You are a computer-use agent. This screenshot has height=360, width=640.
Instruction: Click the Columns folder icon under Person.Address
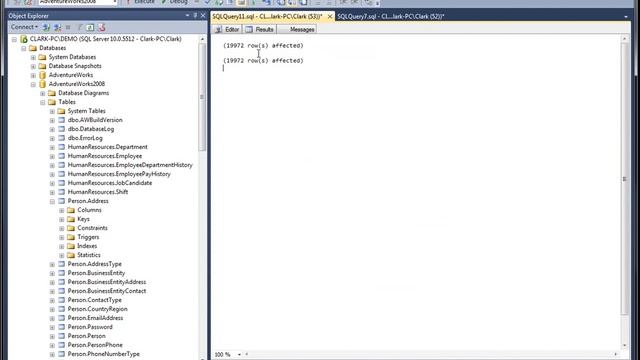[x=71, y=210]
